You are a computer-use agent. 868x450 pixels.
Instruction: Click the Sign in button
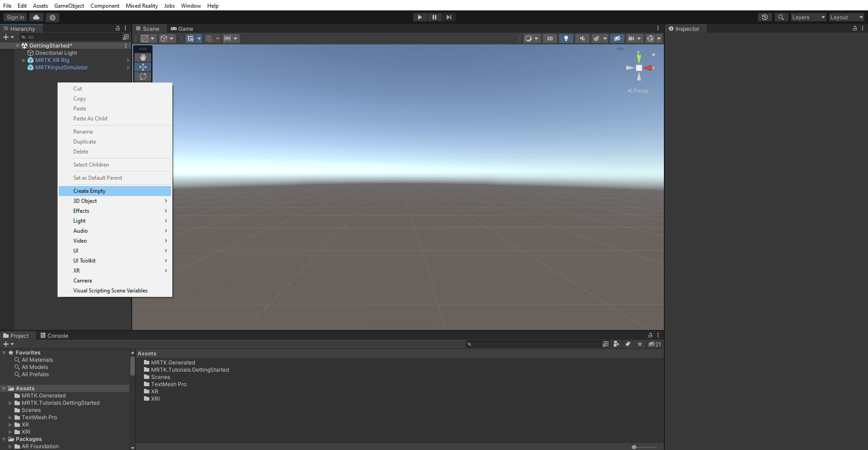click(x=15, y=17)
